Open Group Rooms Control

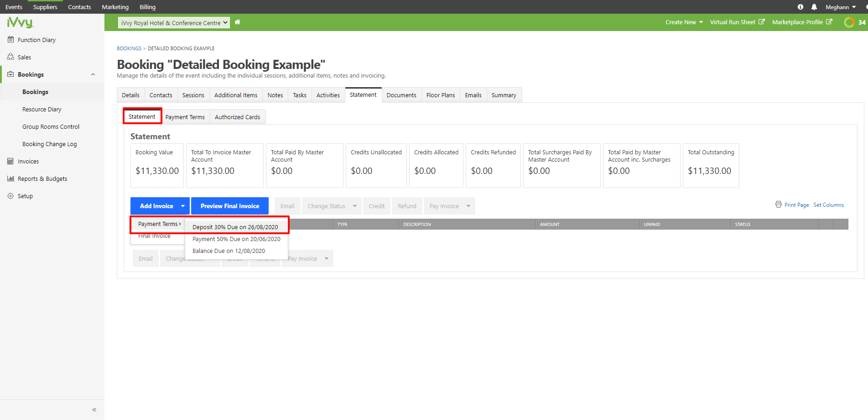coord(51,126)
